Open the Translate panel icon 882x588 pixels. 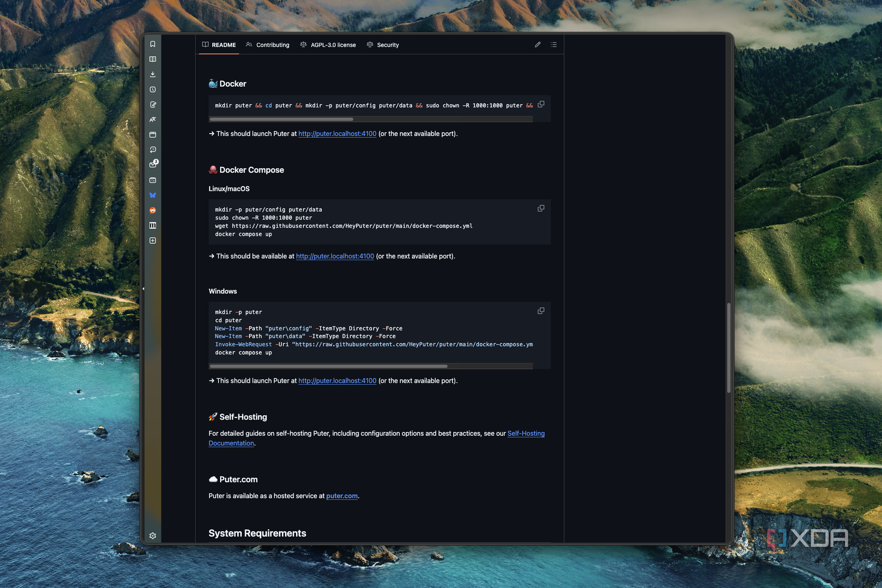(x=152, y=120)
